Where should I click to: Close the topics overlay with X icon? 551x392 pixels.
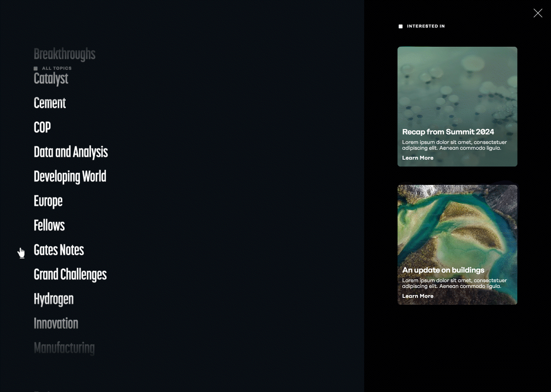pos(538,13)
